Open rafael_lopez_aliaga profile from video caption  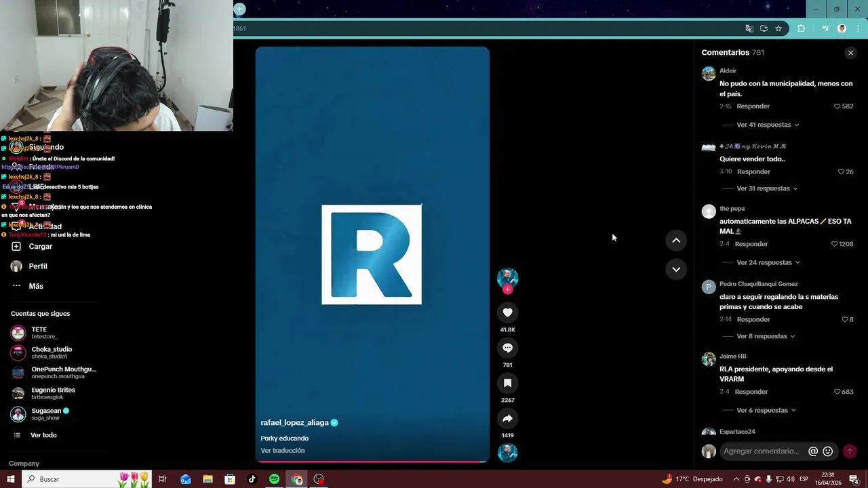[294, 422]
